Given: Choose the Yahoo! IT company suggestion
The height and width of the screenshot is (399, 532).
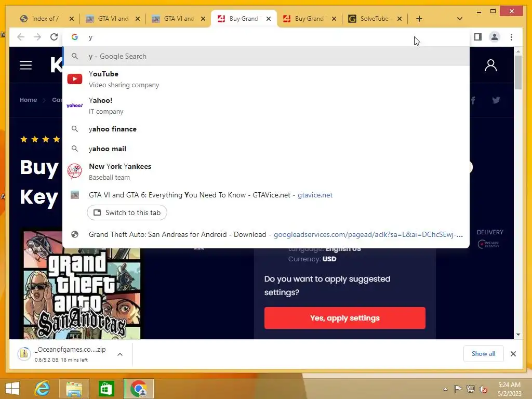Looking at the screenshot, I should pos(266,105).
